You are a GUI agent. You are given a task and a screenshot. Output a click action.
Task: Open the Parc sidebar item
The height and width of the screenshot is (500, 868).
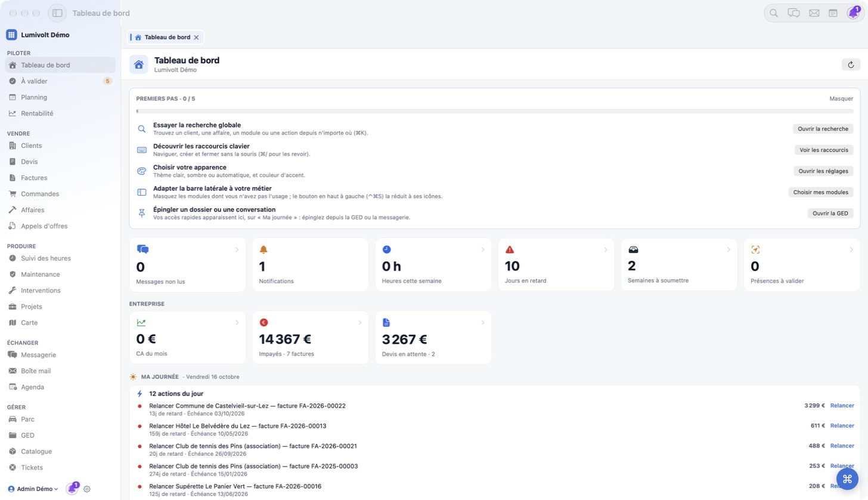click(x=60, y=419)
